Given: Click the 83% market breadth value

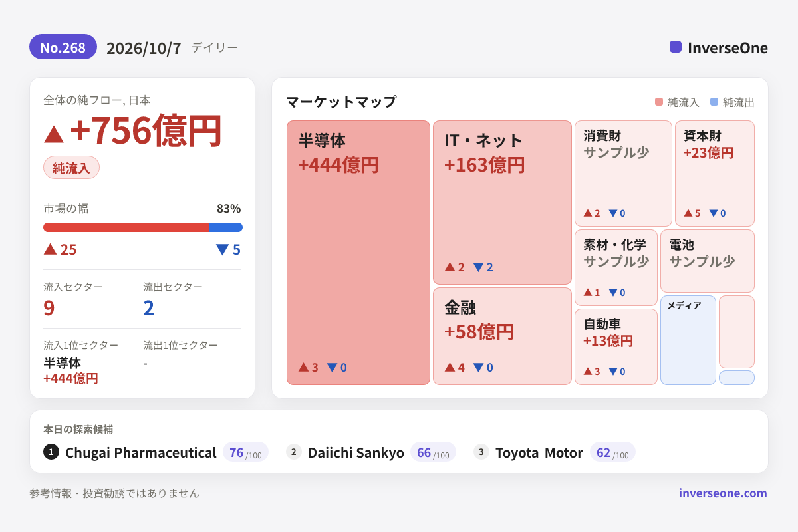Looking at the screenshot, I should click(229, 209).
